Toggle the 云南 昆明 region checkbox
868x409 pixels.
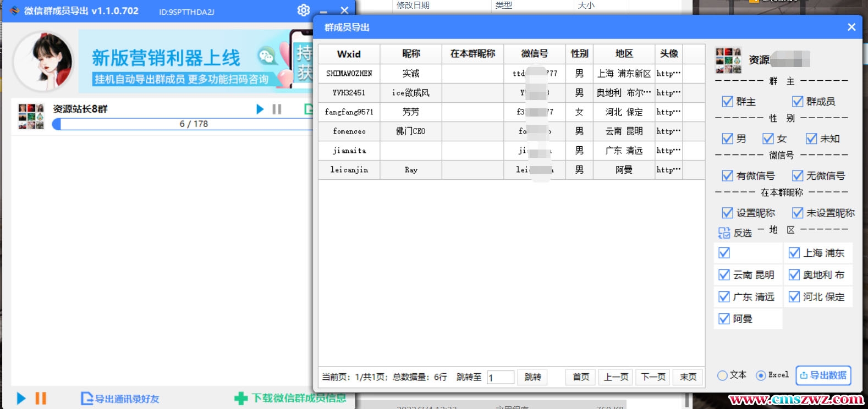724,275
